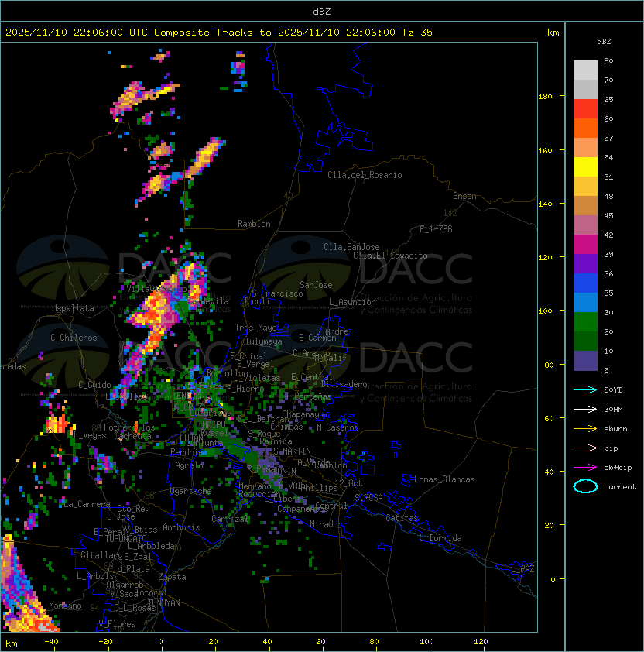Click the purple dBZ swatch
This screenshot has height=652, width=644.
point(585,263)
